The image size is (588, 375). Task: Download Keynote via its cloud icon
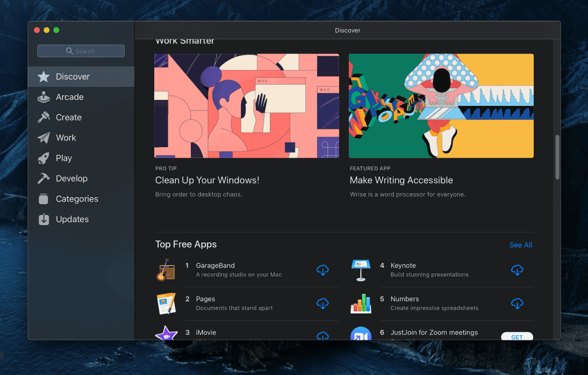coord(517,270)
